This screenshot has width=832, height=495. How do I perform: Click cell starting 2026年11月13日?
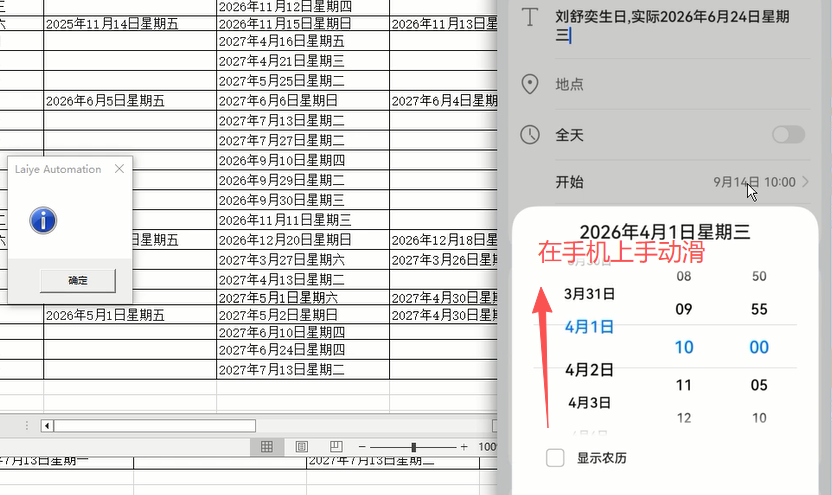(444, 23)
